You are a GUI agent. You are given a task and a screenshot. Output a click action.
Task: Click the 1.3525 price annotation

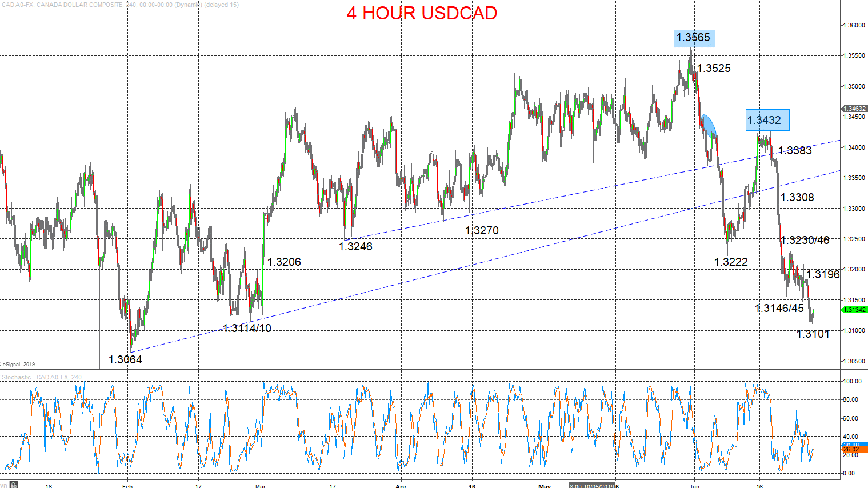click(x=713, y=68)
